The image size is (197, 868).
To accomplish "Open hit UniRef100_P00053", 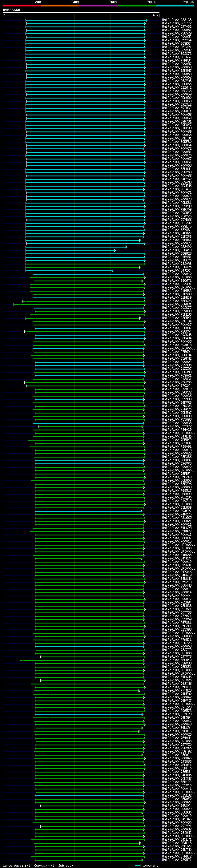I will coord(177,74).
